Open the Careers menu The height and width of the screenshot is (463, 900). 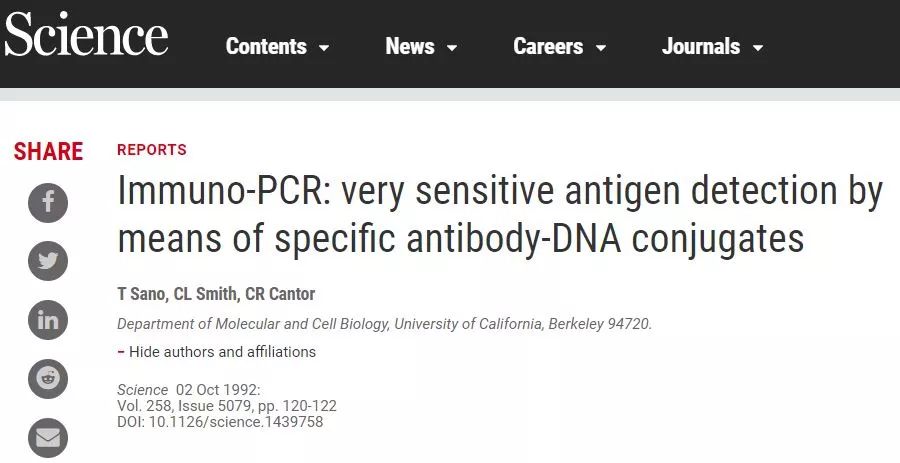pyautogui.click(x=548, y=46)
